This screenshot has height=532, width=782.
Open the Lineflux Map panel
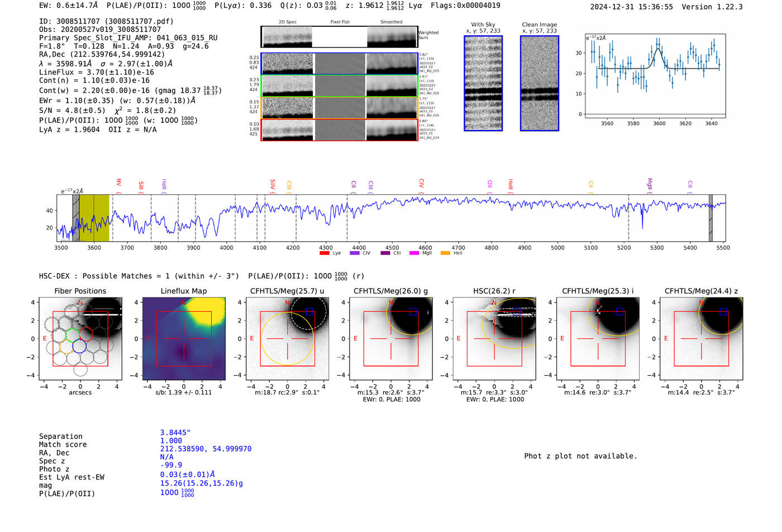(184, 338)
